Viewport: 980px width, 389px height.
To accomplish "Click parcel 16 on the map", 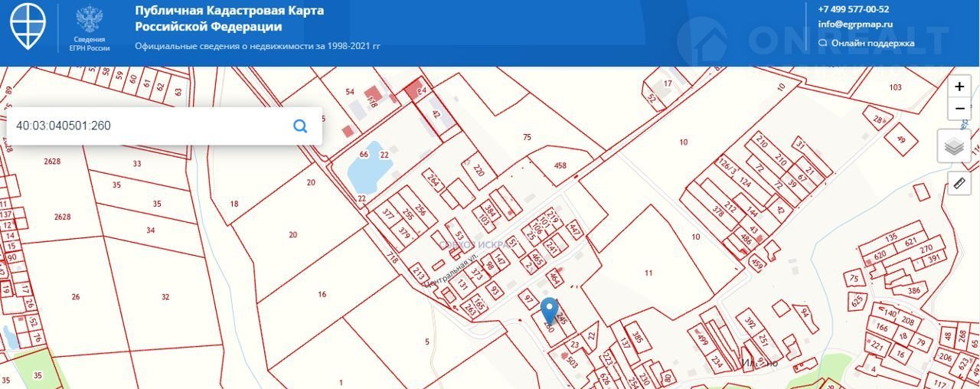I will (322, 294).
